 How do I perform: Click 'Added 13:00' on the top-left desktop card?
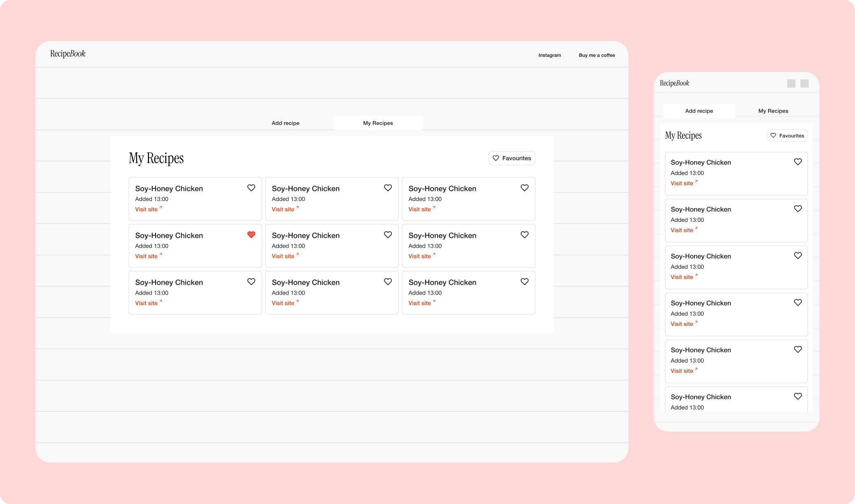pos(151,199)
